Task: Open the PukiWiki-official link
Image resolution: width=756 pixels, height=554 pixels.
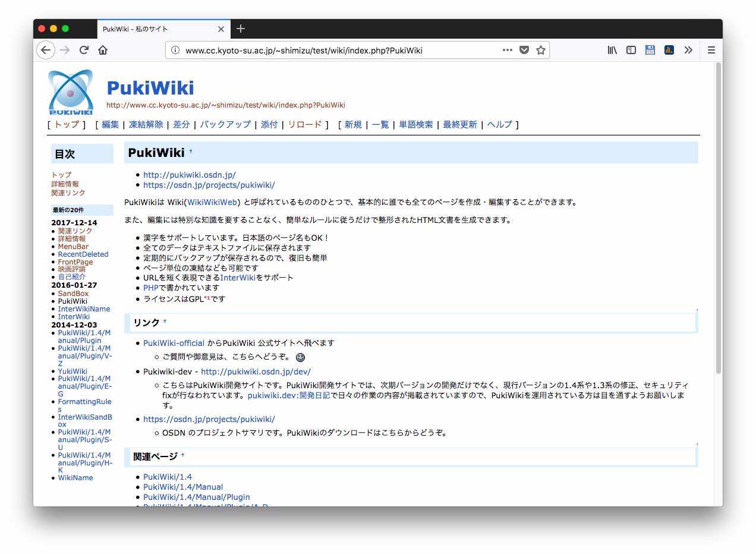Action: tap(174, 343)
